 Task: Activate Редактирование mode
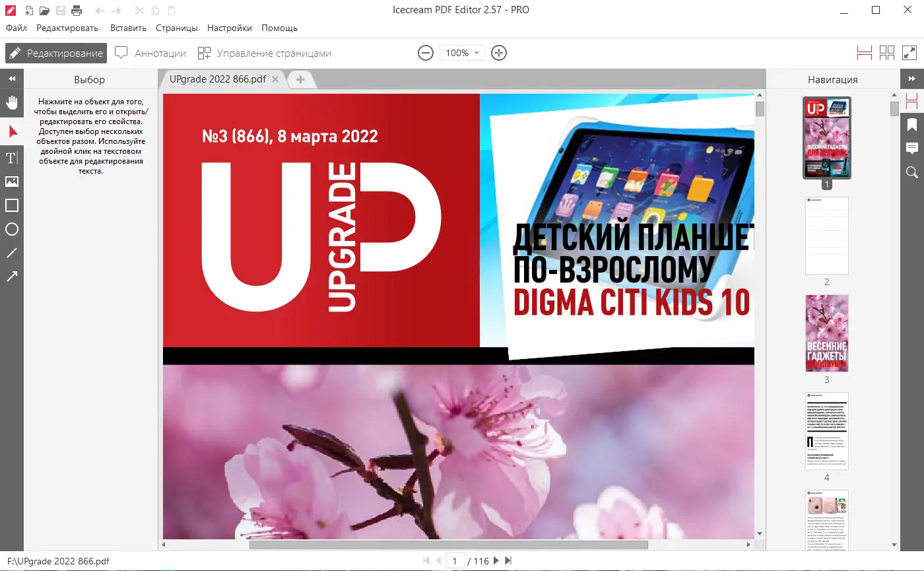click(56, 53)
